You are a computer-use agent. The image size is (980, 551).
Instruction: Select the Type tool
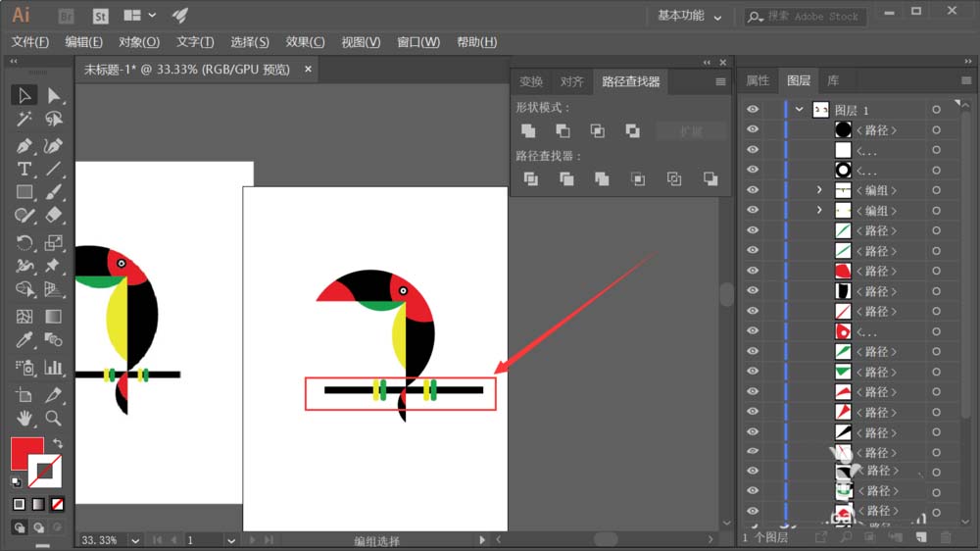24,169
